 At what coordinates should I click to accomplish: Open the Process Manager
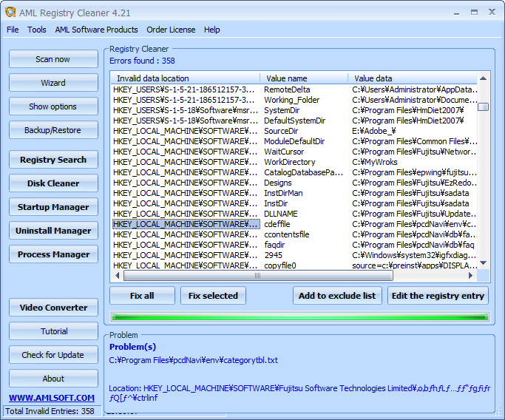[x=53, y=254]
